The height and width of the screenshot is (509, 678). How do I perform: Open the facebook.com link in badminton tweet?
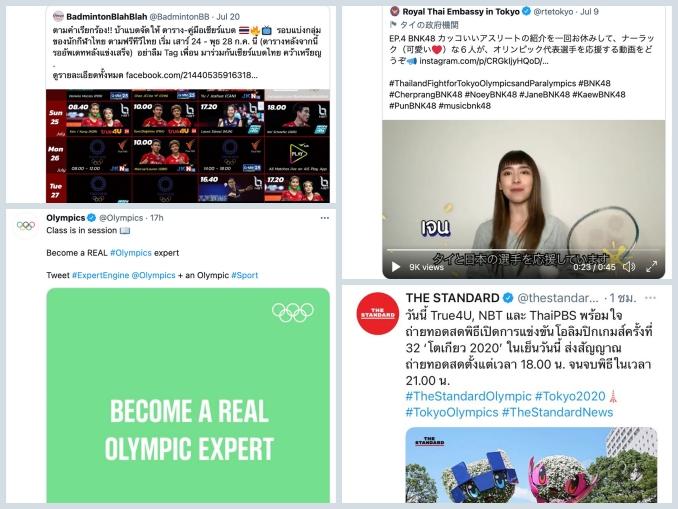[x=192, y=75]
